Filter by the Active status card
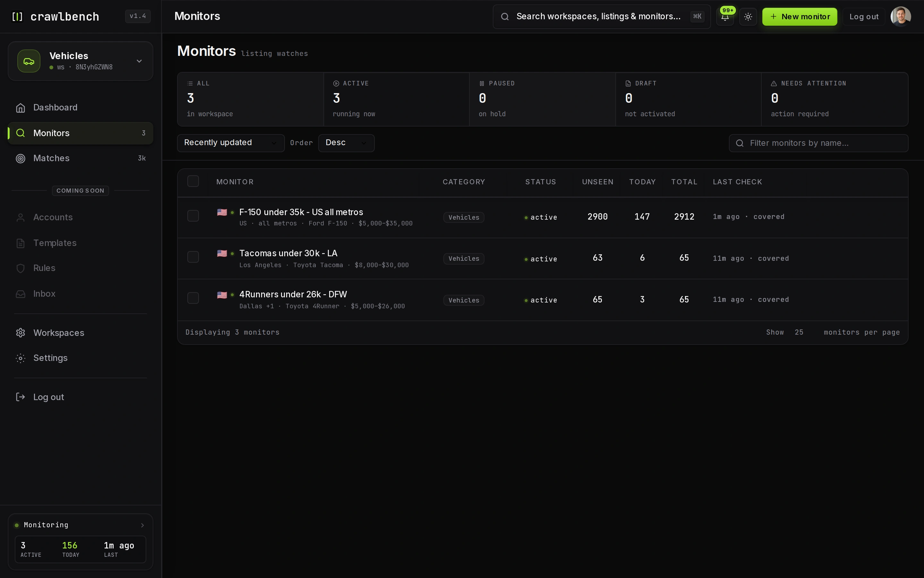This screenshot has height=578, width=924. (x=396, y=99)
